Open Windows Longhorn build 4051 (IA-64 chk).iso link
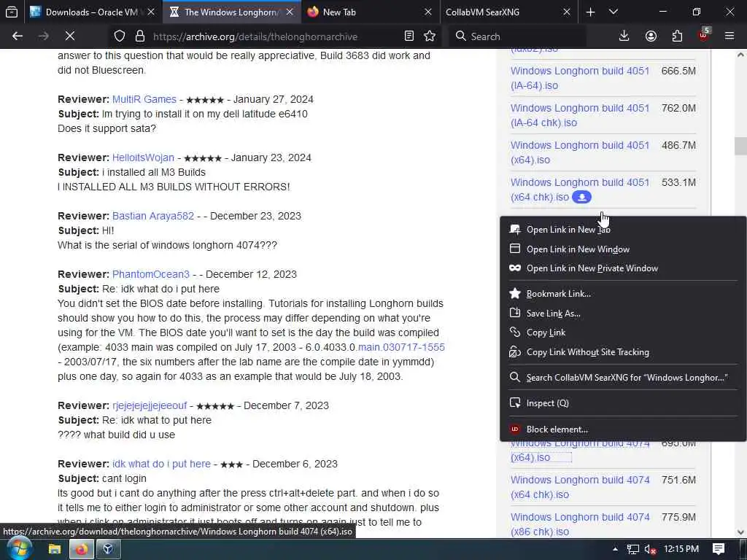Image resolution: width=747 pixels, height=560 pixels. click(x=580, y=115)
